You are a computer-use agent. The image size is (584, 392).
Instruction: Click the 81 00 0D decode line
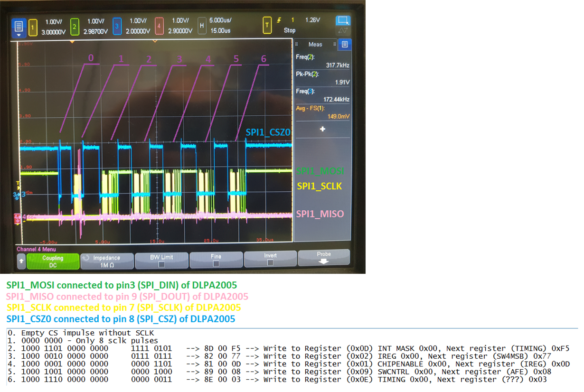point(289,364)
